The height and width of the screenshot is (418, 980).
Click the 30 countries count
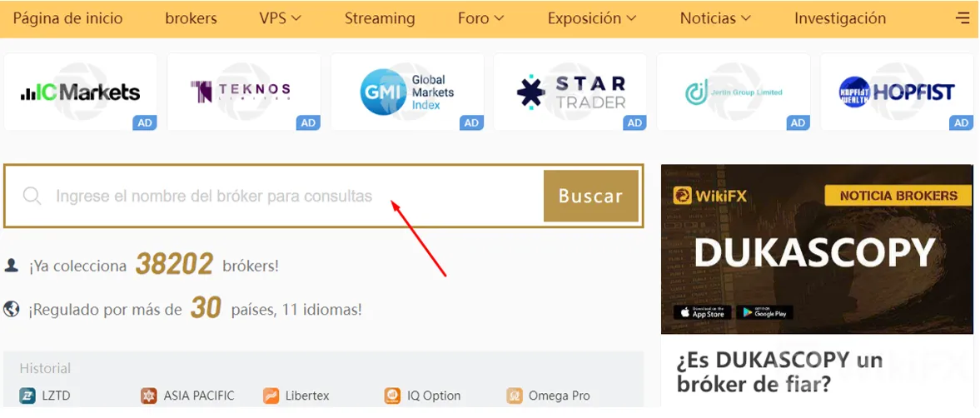pyautogui.click(x=206, y=309)
